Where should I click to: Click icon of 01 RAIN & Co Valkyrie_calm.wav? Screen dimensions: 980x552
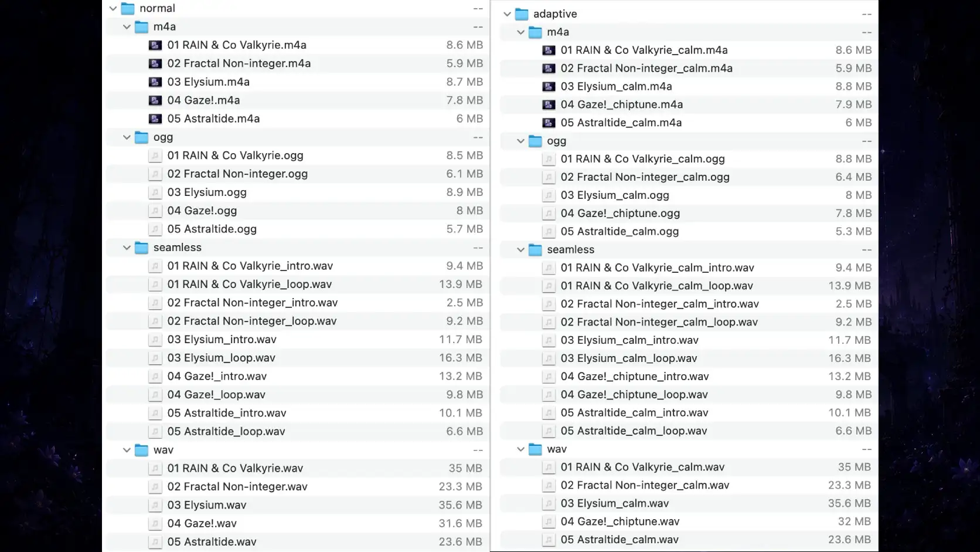tap(549, 468)
